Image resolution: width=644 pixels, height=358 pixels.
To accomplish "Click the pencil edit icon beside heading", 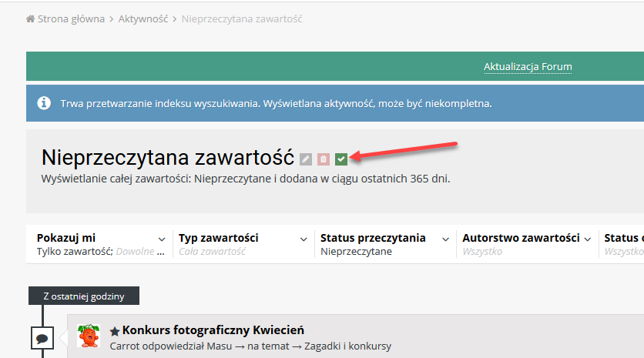I will [306, 159].
